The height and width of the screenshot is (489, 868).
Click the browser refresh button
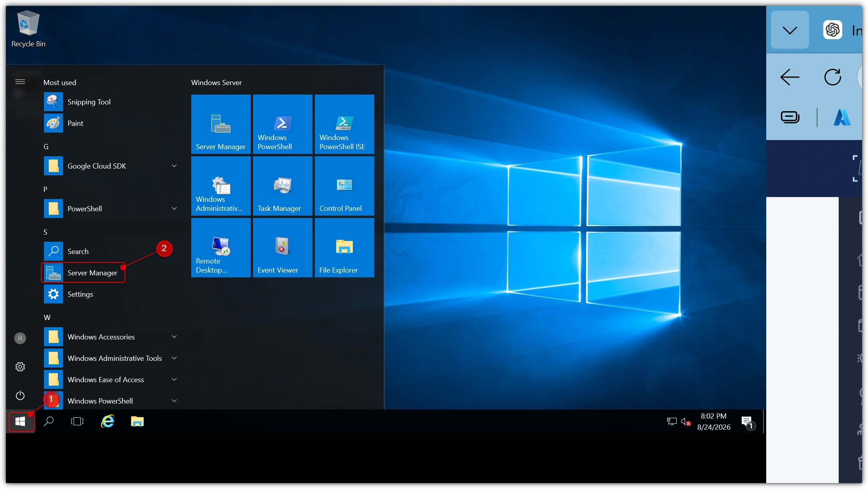point(832,77)
